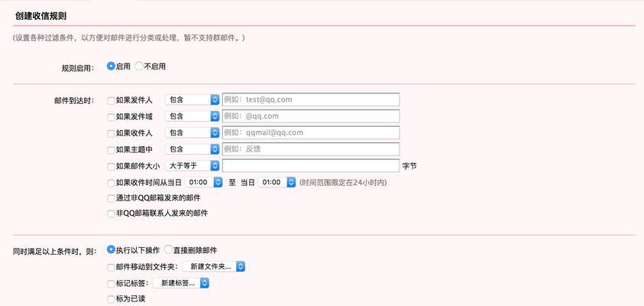The height and width of the screenshot is (306, 644).
Task: Check the 如果发件域 checkbox
Action: tap(111, 117)
